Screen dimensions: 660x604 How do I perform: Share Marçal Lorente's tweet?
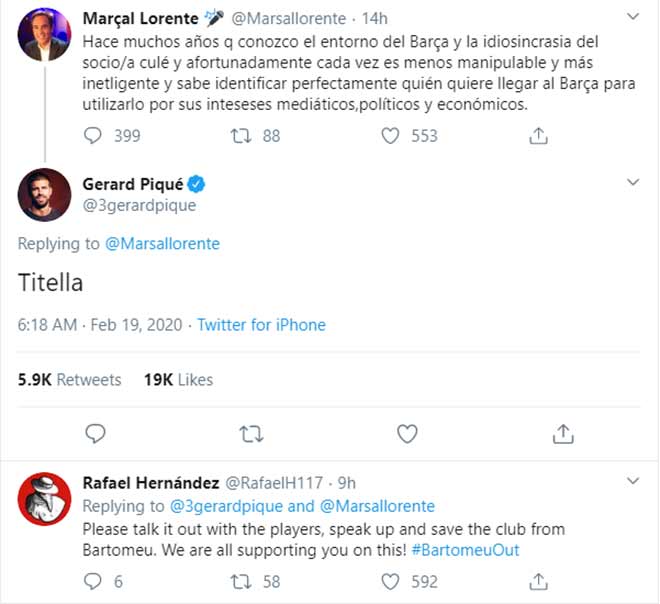(x=538, y=135)
